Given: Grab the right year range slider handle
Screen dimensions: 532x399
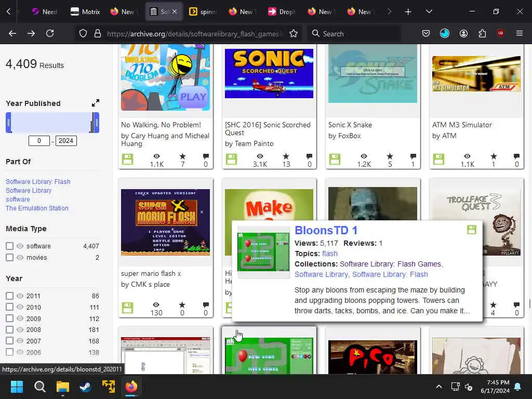Looking at the screenshot, I should [x=97, y=122].
